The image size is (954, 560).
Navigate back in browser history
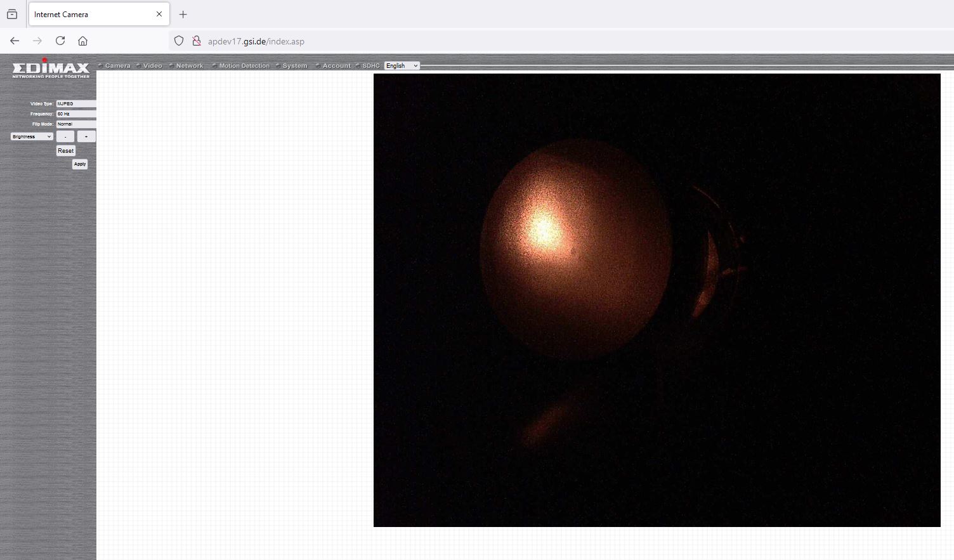[15, 41]
